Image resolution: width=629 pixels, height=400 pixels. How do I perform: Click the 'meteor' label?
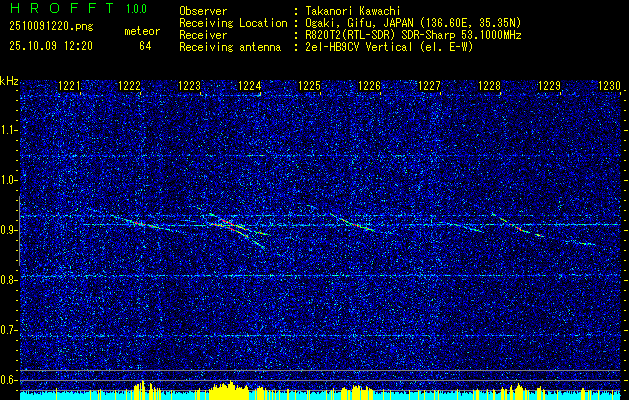(x=142, y=31)
